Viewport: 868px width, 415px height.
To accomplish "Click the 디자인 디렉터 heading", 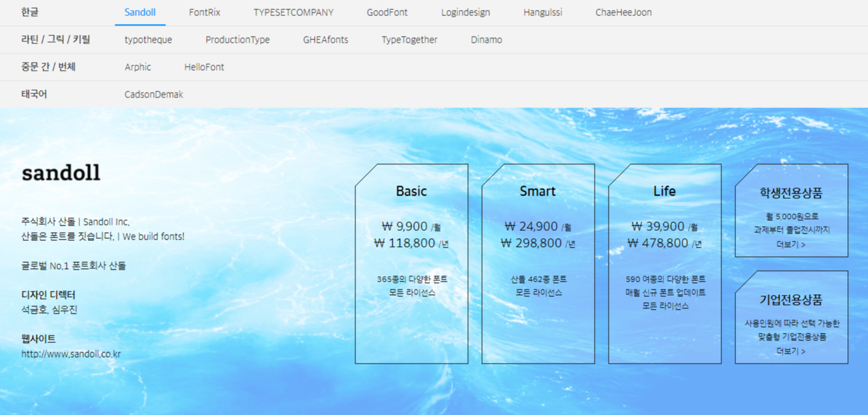I will (x=49, y=295).
